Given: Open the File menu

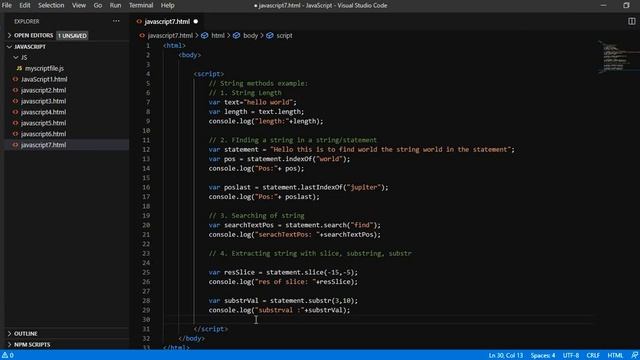Looking at the screenshot, I should click(x=7, y=5).
